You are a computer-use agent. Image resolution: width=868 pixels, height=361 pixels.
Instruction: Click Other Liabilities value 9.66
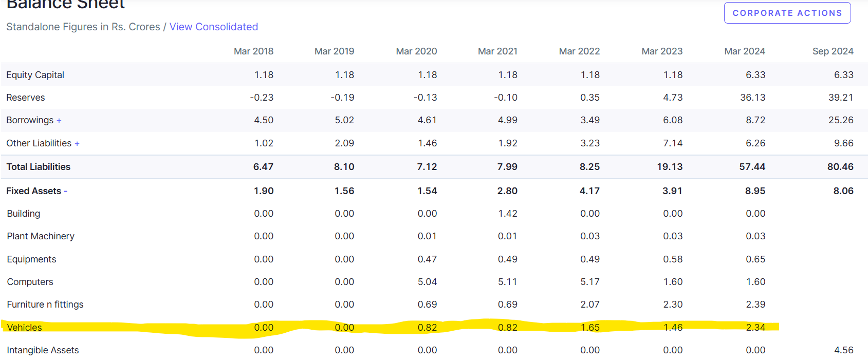(x=843, y=143)
